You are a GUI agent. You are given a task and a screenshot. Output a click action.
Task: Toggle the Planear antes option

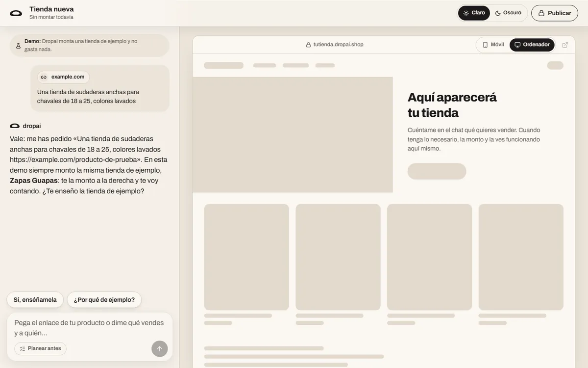40,348
